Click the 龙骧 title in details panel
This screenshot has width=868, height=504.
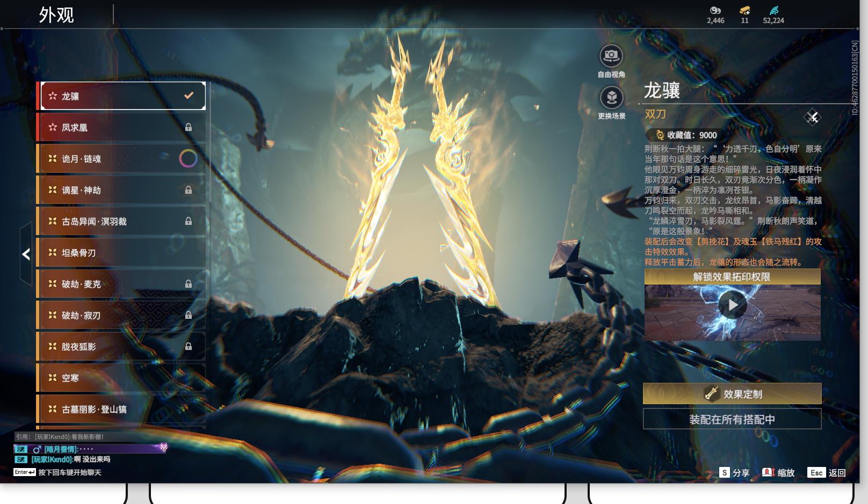662,91
